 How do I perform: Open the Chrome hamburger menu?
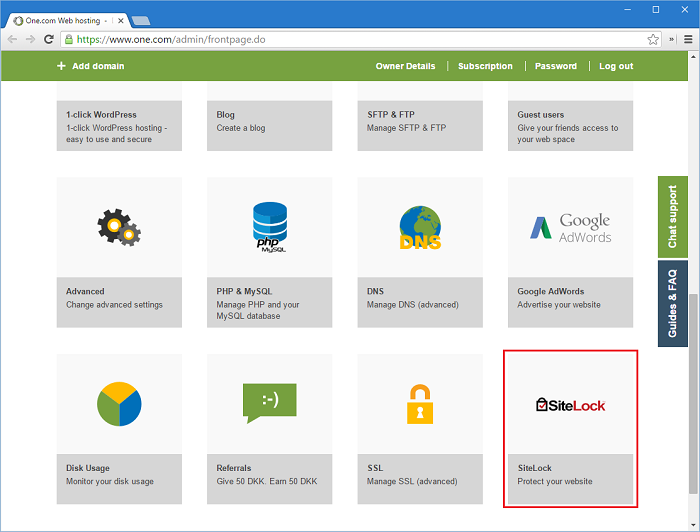[688, 39]
